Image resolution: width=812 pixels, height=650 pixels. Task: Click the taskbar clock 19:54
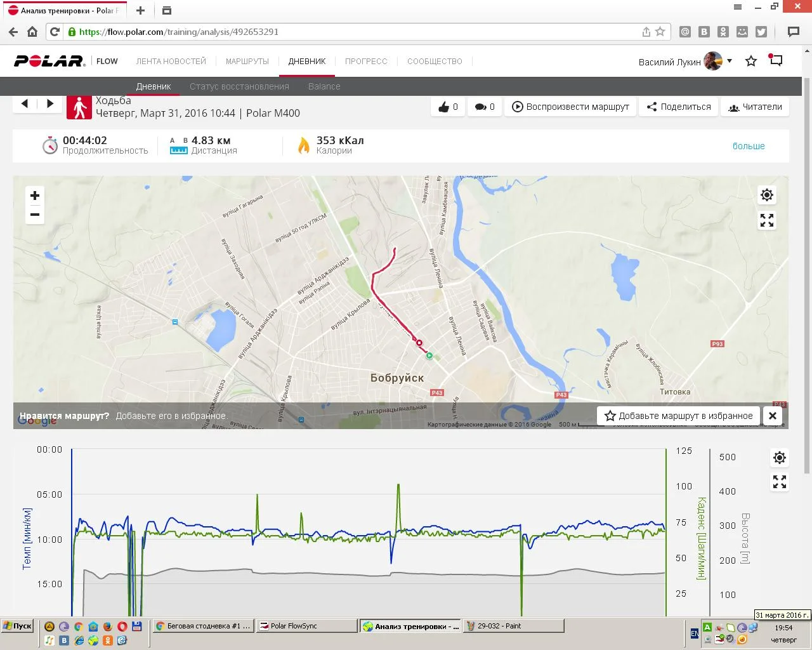click(x=783, y=628)
